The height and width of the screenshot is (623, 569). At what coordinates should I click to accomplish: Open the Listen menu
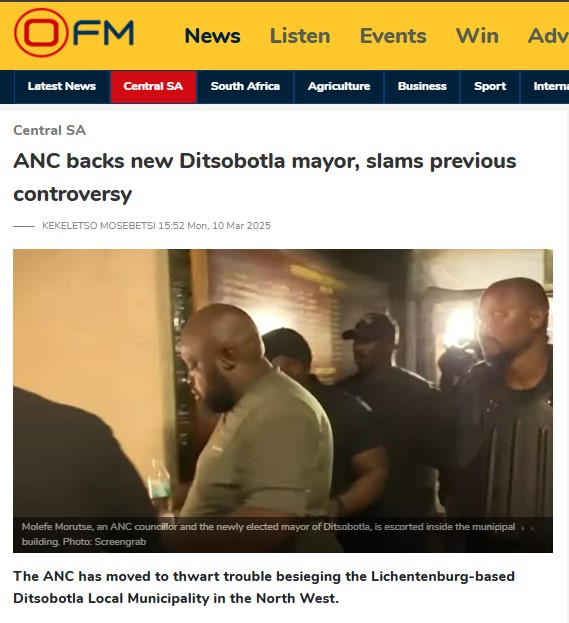pos(300,36)
